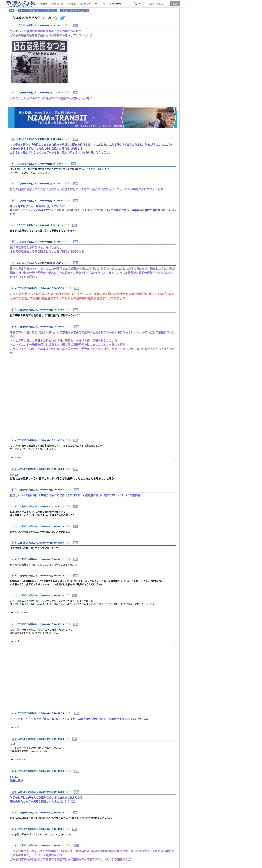This screenshot has height=868, width=262.
Task: Click the NZAM×TRANSIT ad banner
Action: (93, 118)
